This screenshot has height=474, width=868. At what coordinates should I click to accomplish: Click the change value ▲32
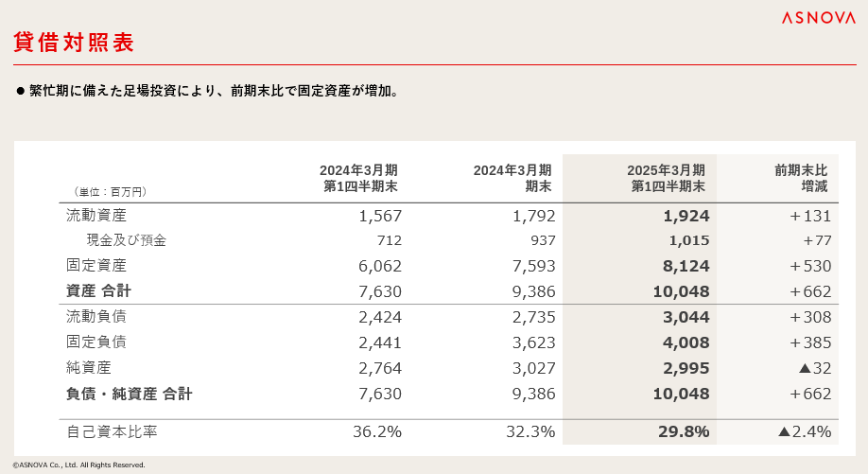(x=815, y=368)
